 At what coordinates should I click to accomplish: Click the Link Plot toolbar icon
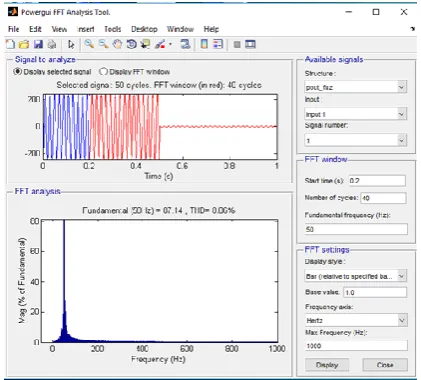[x=185, y=44]
